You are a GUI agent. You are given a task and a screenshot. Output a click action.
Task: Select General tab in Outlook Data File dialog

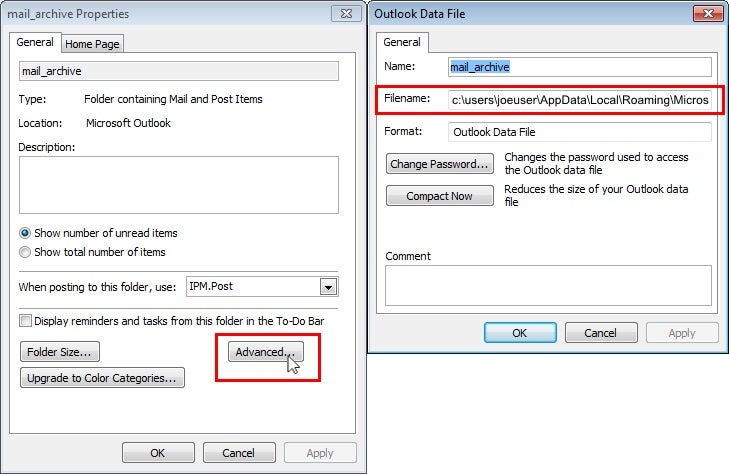point(402,42)
